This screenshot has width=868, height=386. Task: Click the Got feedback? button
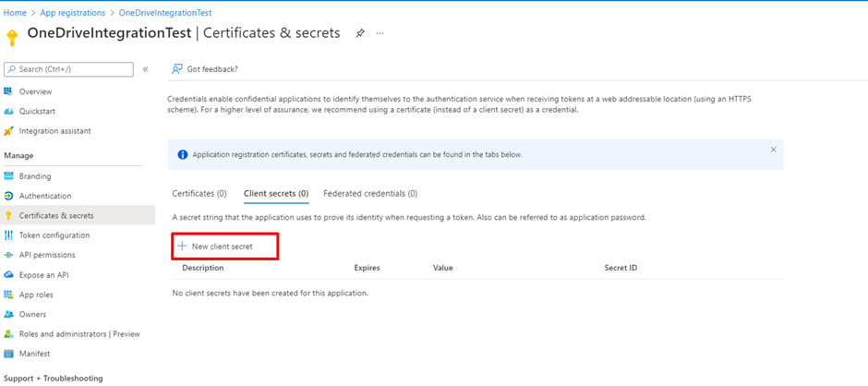pos(205,69)
